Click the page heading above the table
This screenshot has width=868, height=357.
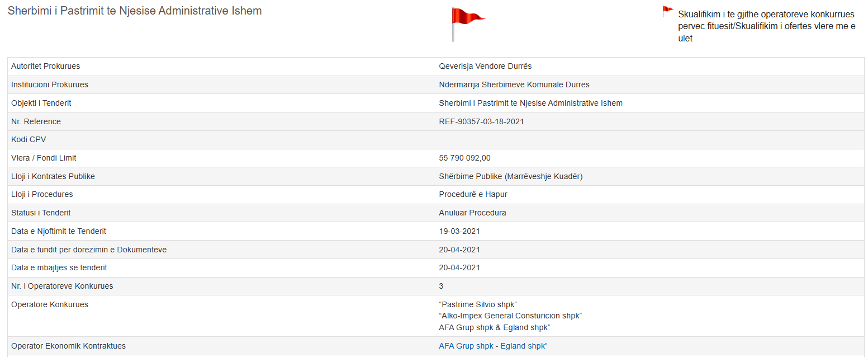134,11
